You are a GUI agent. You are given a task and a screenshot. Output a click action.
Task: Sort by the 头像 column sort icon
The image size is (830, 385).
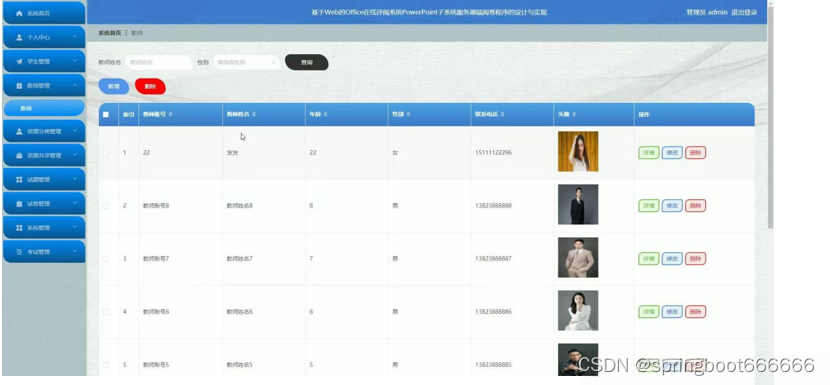coord(574,114)
